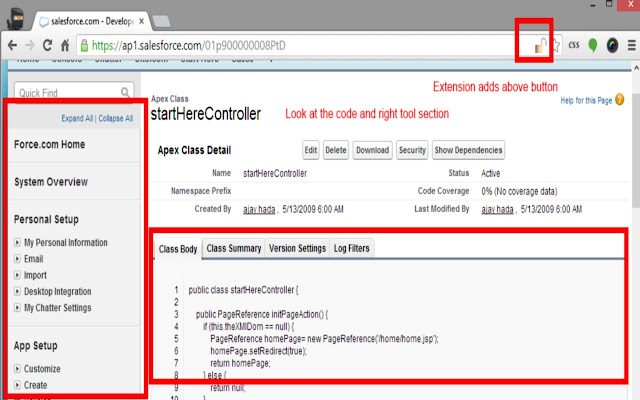The width and height of the screenshot is (640, 400).
Task: Select the Class Body tab
Action: 178,249
